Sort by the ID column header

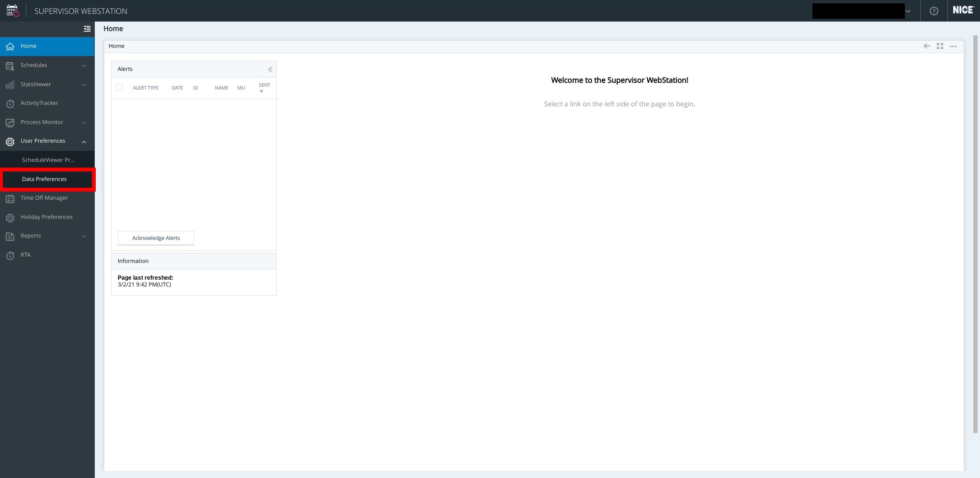(195, 88)
